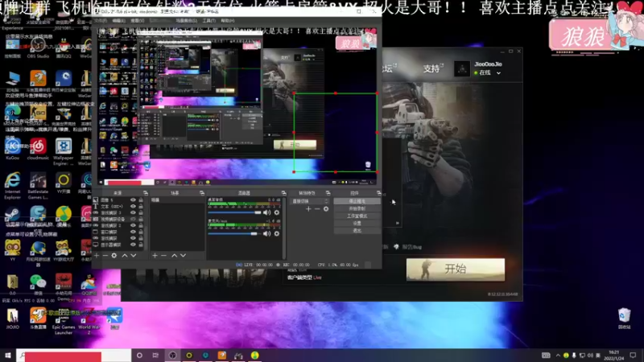This screenshot has height=362, width=644.
Task: Click the 停止推流 (Stop Streaming) button
Action: click(x=357, y=201)
